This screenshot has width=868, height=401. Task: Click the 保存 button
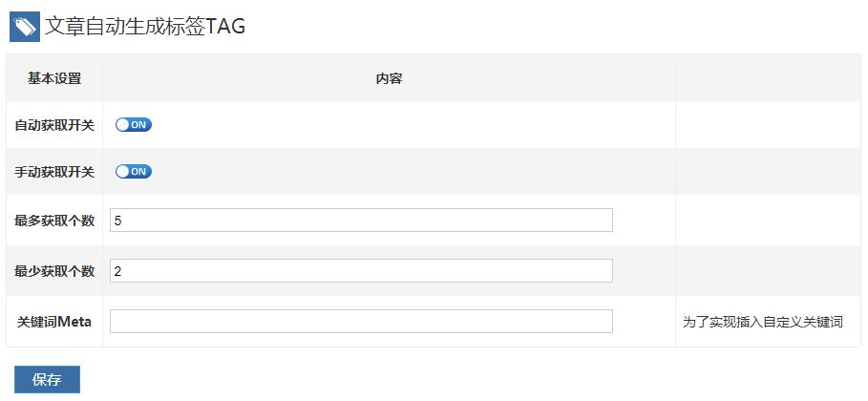47,380
